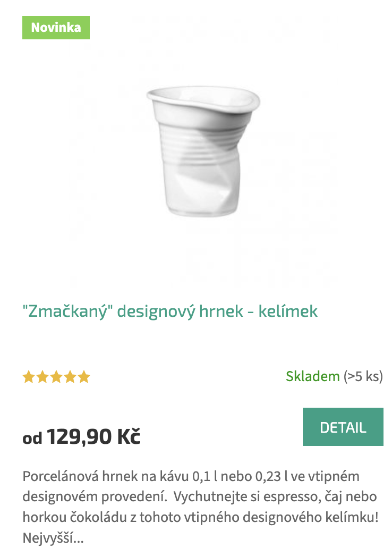392x556 pixels.
Task: Click description line starting "designovém provedení"
Action: [200, 497]
